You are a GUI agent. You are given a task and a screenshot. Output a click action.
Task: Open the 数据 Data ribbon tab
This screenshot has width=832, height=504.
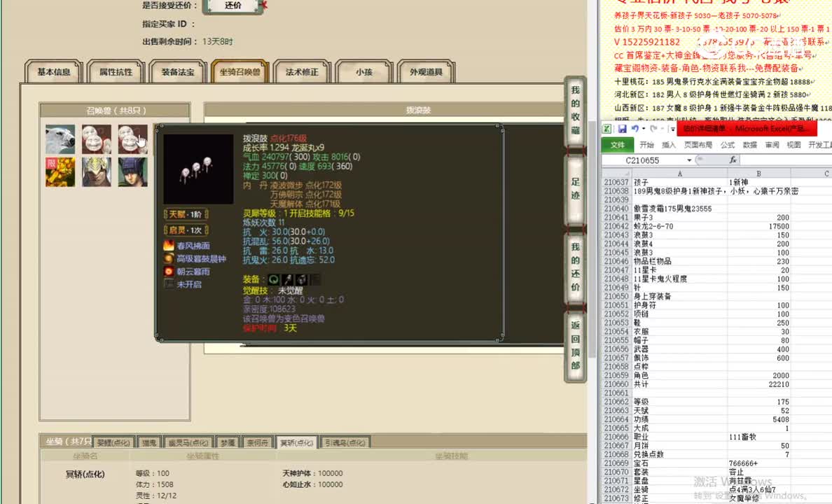tap(750, 145)
